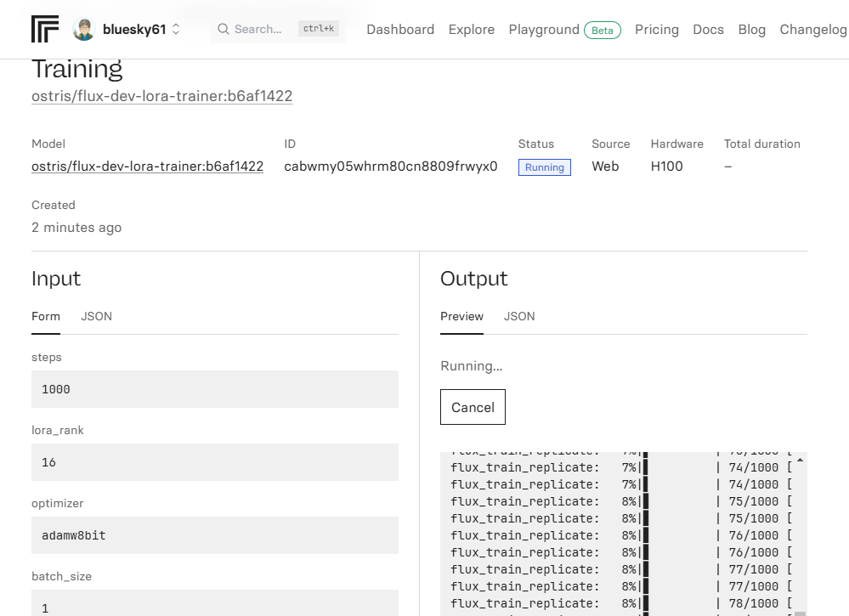Screen dimensions: 849x616
Task: Open the bluesky61 user avatar
Action: pyautogui.click(x=84, y=29)
